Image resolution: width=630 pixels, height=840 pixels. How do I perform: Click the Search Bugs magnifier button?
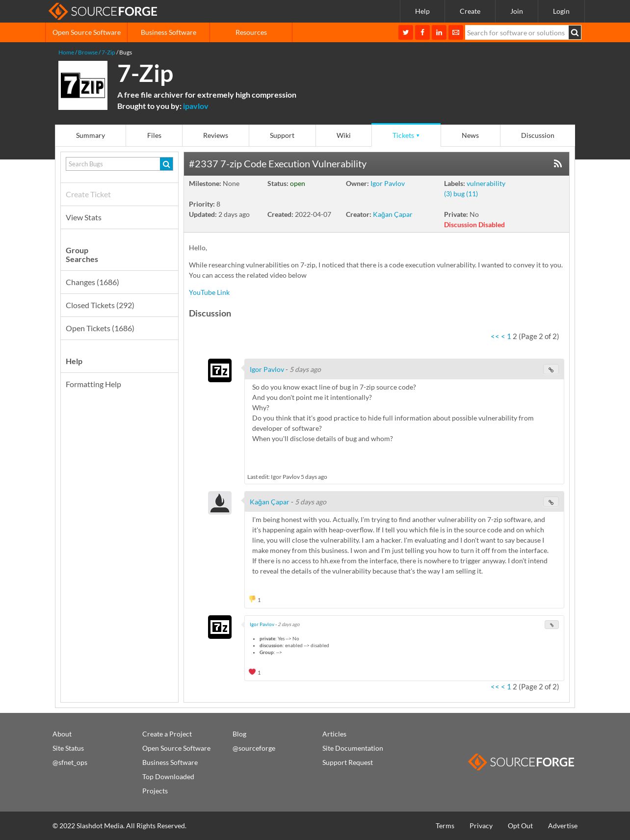click(166, 164)
